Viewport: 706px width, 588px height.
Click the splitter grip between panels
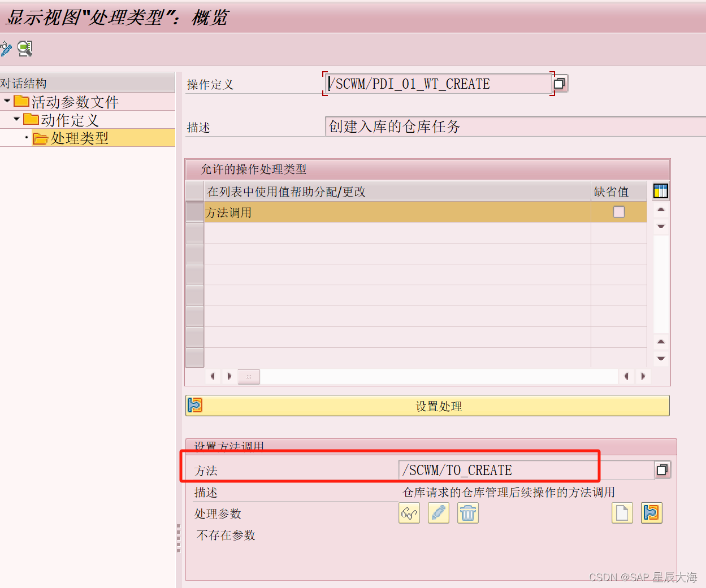click(179, 538)
